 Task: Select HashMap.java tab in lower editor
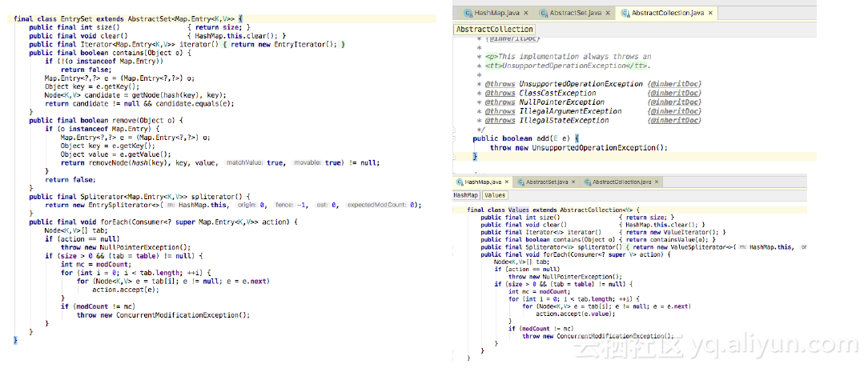(483, 182)
